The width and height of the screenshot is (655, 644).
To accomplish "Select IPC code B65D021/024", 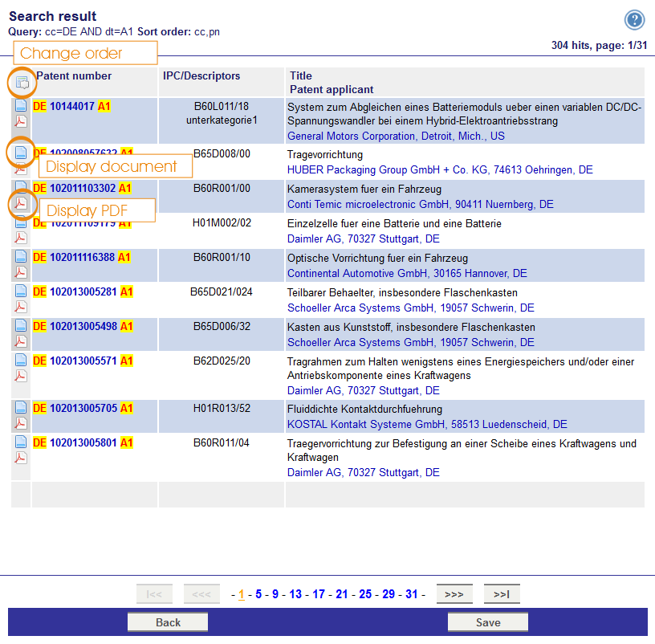I will point(222,291).
